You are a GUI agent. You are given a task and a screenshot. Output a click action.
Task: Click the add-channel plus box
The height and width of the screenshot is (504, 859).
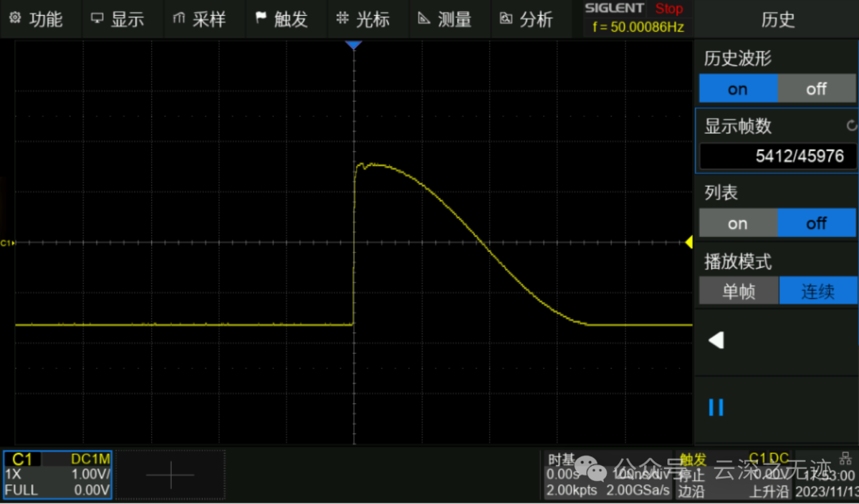pyautogui.click(x=170, y=475)
